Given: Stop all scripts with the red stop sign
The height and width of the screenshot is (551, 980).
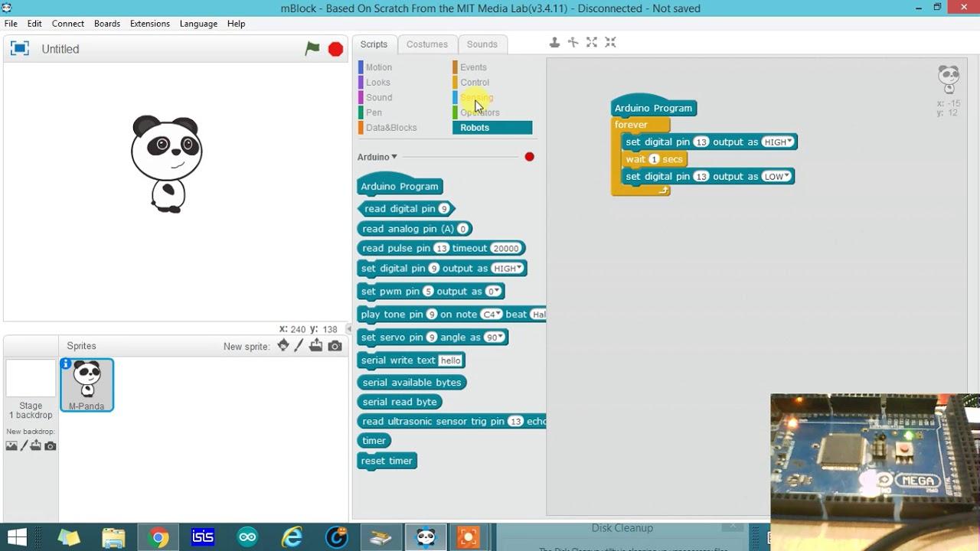Looking at the screenshot, I should [x=335, y=49].
